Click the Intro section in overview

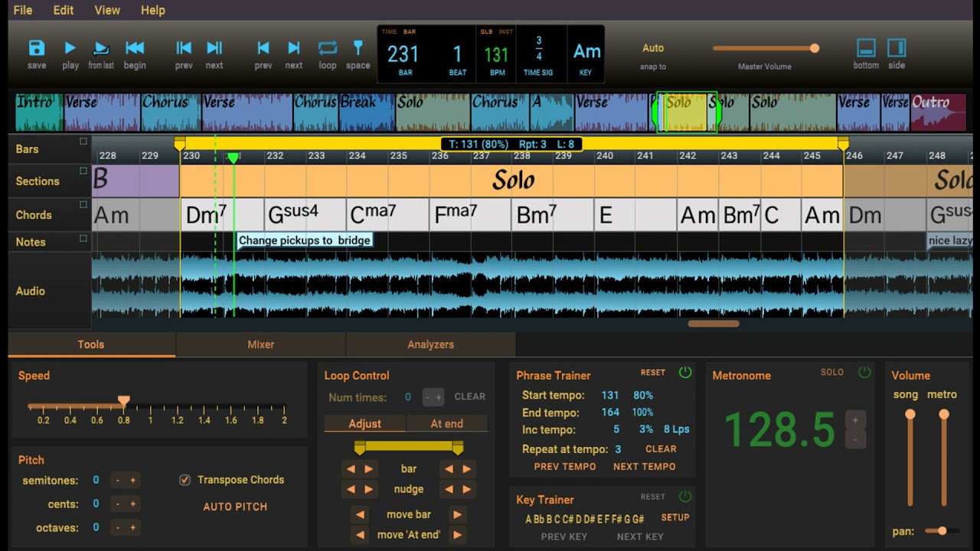(x=40, y=112)
